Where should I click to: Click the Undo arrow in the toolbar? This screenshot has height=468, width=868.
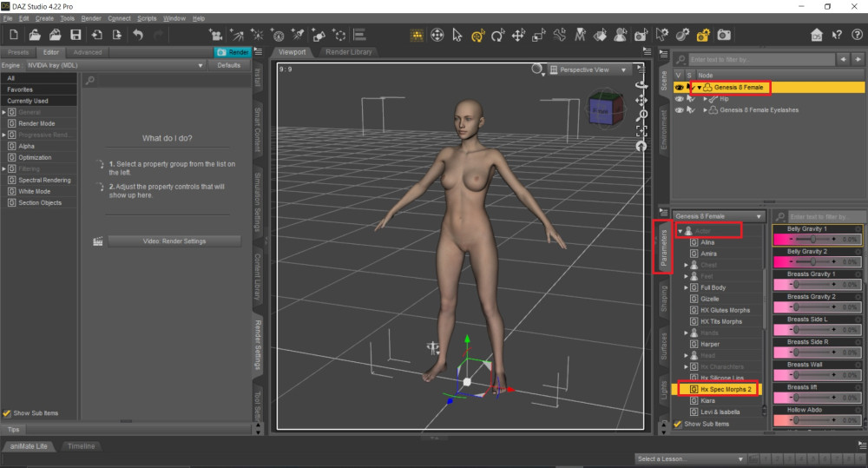pos(138,35)
